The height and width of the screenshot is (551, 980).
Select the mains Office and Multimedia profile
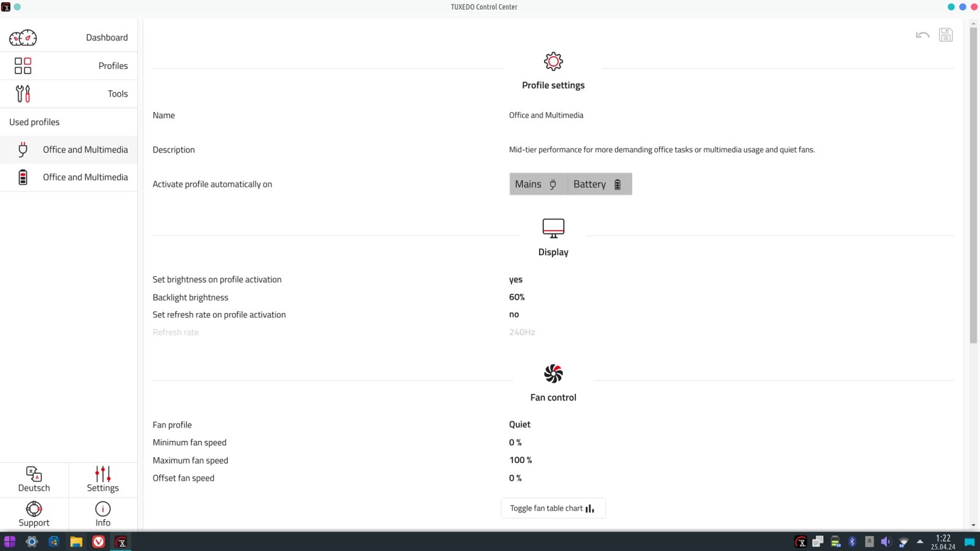(69, 149)
